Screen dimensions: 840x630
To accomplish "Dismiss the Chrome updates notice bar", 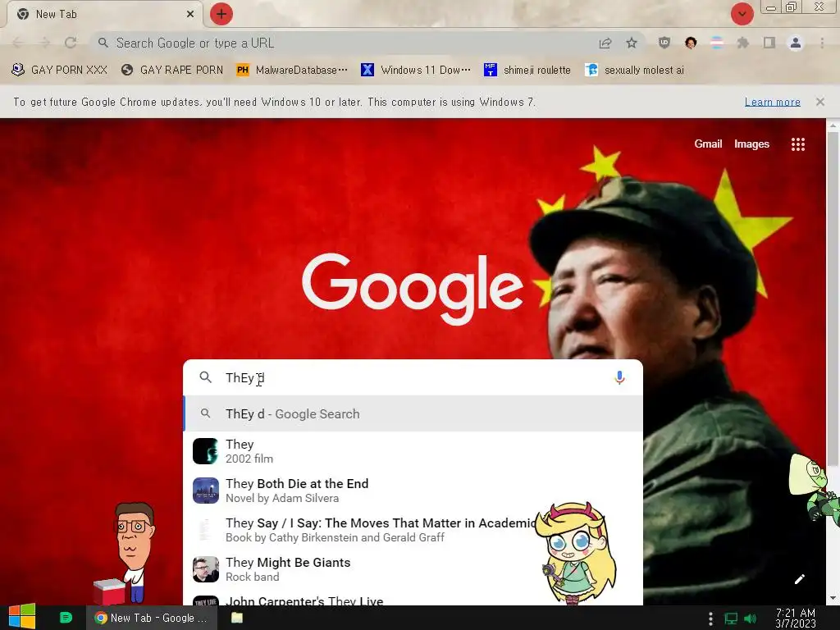I will (x=820, y=102).
